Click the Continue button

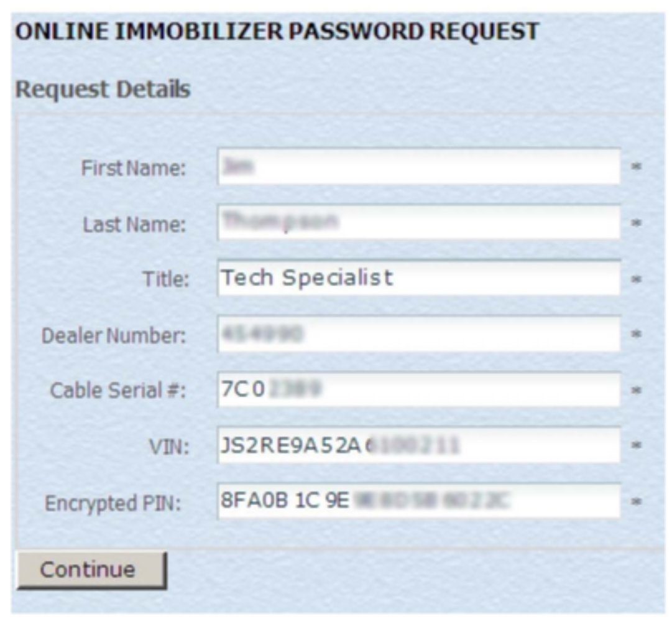point(91,569)
